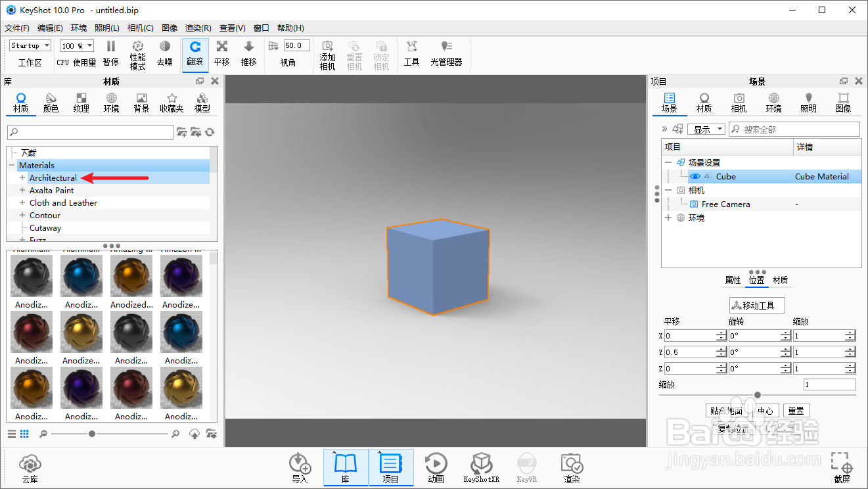Image resolution: width=868 pixels, height=489 pixels.
Task: Switch to the 纹理 library tab
Action: click(81, 103)
